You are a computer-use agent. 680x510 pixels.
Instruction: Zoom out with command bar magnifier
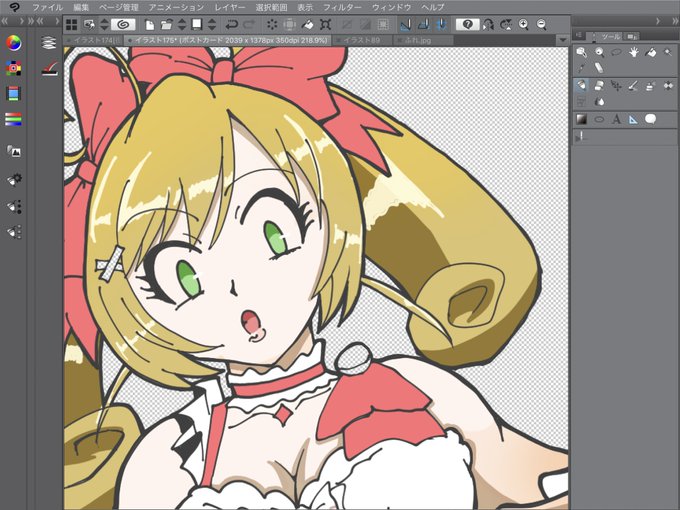541,25
